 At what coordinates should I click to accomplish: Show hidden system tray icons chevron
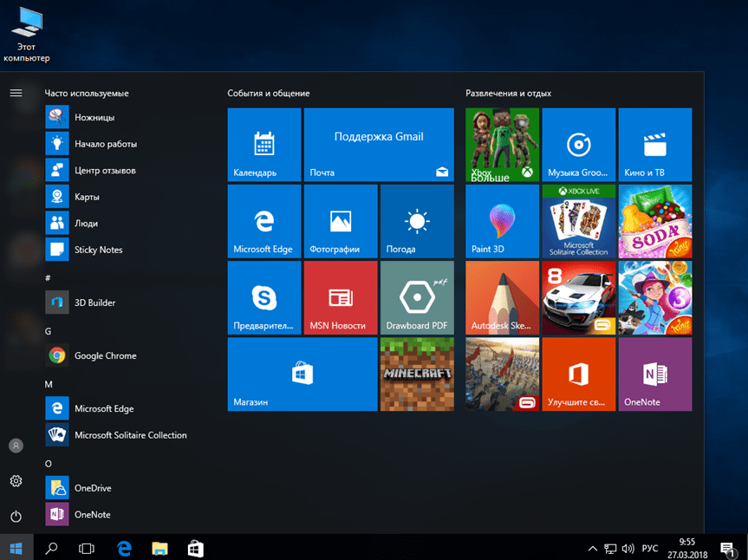593,549
